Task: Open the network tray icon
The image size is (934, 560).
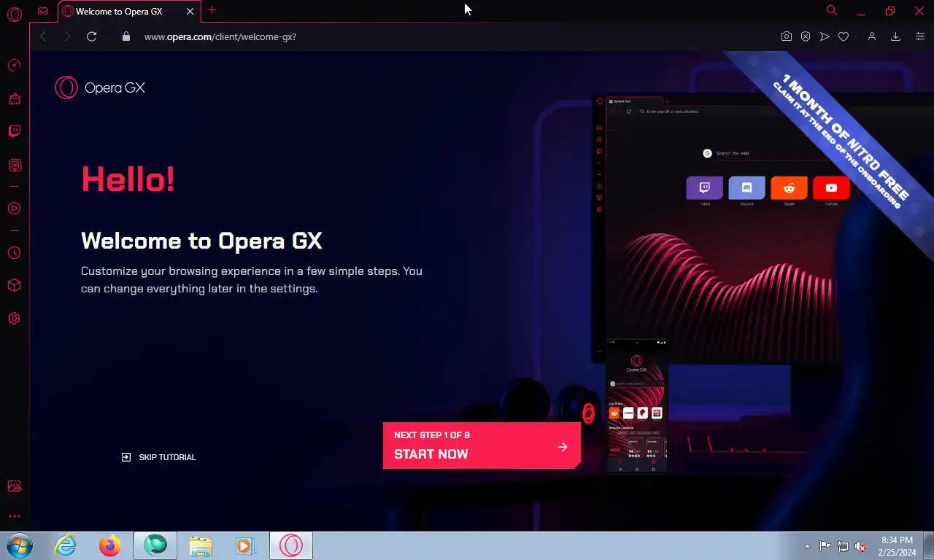Action: (843, 546)
